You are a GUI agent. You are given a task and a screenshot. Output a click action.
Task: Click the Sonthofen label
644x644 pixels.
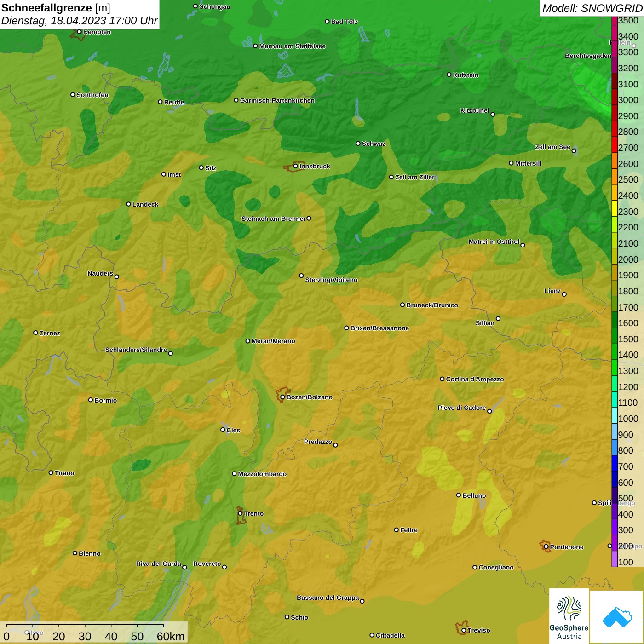[x=92, y=95]
